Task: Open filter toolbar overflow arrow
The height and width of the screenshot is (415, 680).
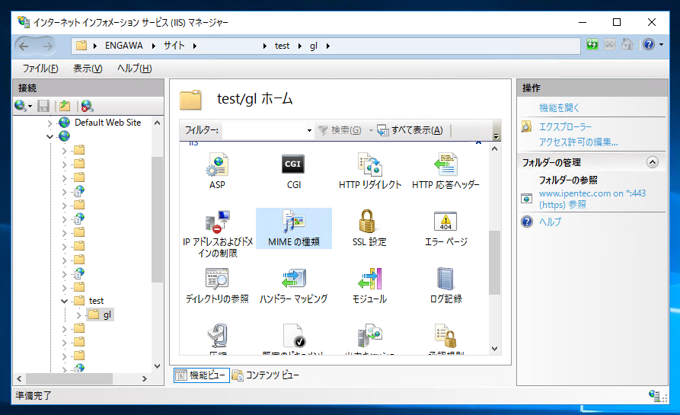Action: [x=496, y=136]
